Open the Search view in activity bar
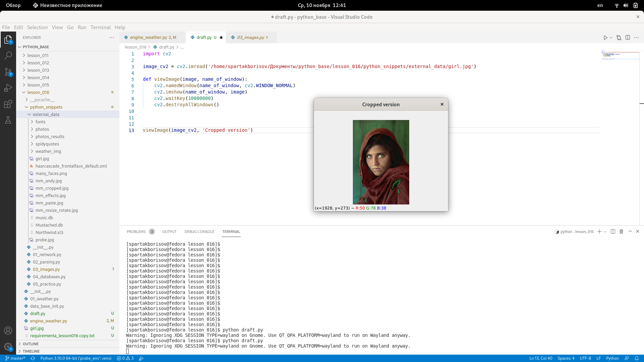 click(8, 55)
